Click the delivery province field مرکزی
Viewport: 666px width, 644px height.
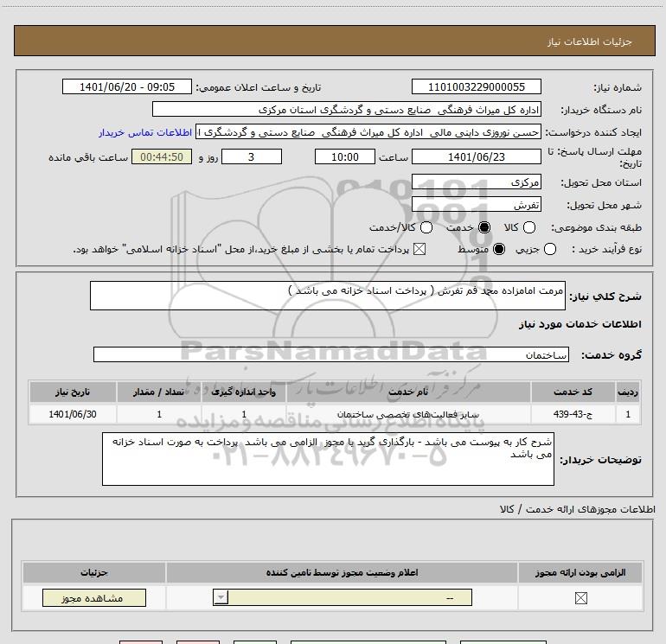476,182
